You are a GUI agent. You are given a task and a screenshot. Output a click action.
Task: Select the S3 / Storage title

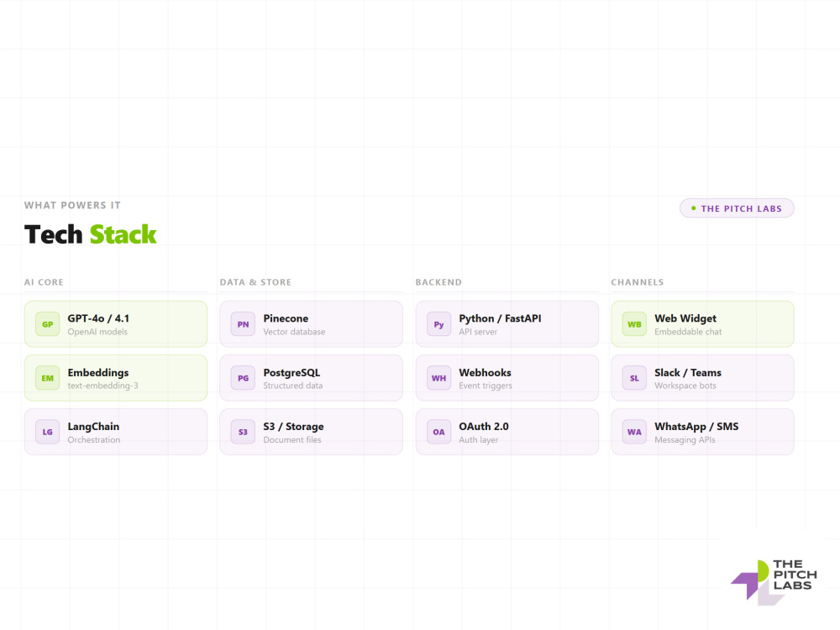293,427
